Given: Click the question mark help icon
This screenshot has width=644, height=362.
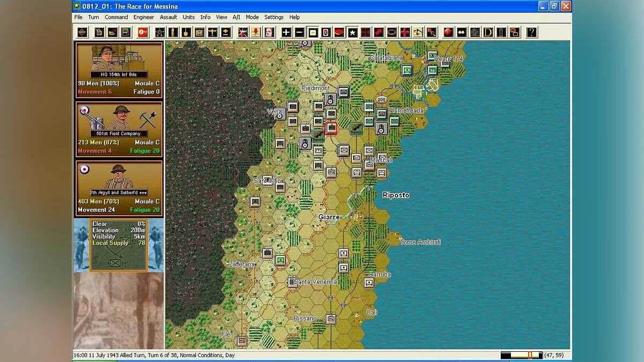Looking at the screenshot, I should (x=532, y=32).
